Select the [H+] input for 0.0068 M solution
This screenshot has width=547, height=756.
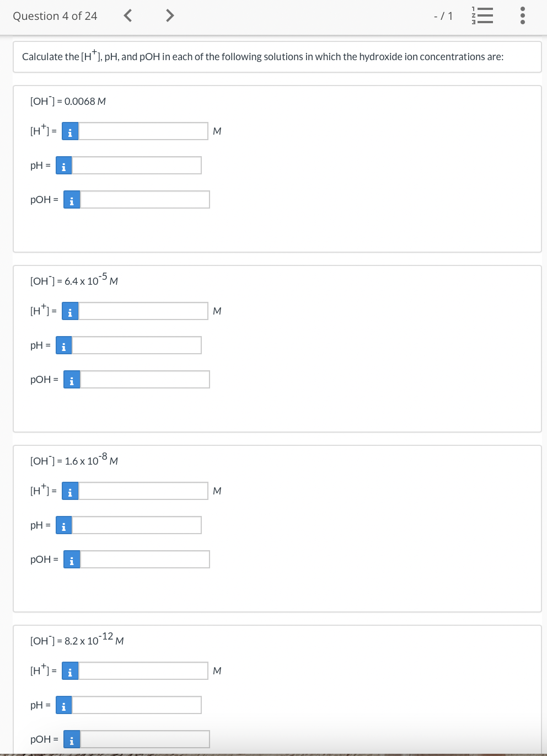point(142,131)
